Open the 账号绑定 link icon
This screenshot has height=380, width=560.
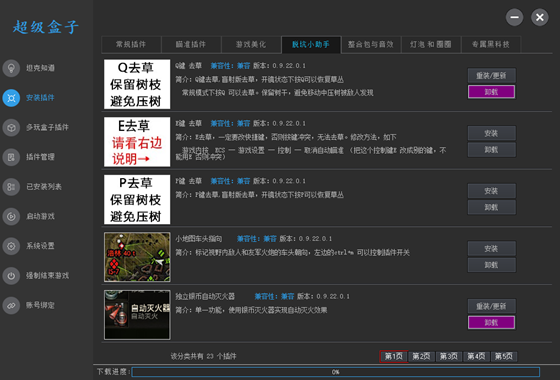tap(11, 305)
